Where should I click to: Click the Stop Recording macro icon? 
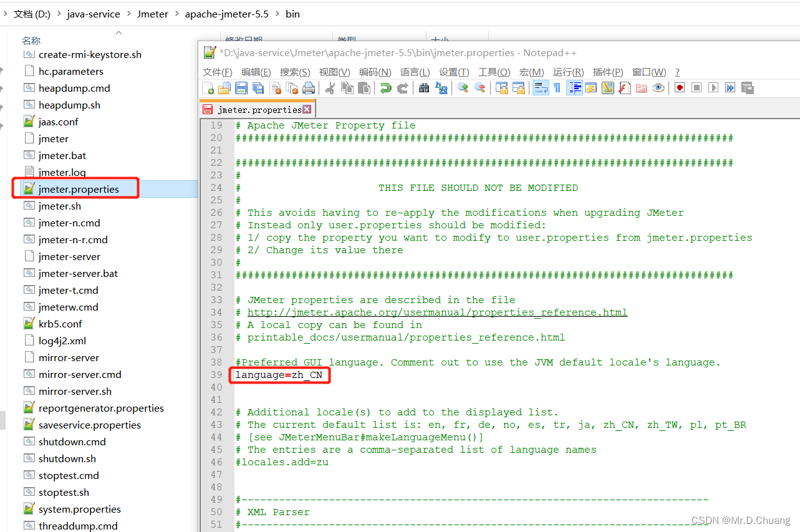[696, 88]
